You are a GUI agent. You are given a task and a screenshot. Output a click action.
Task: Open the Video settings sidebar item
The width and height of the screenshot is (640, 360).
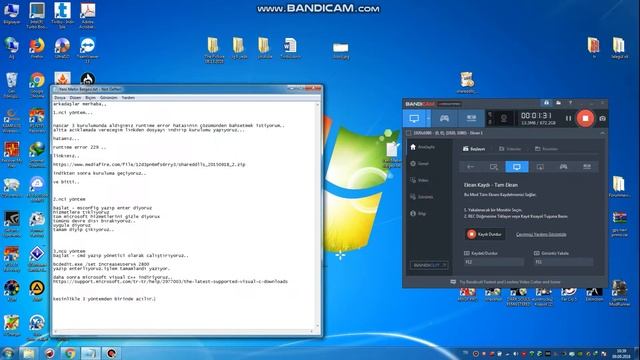(420, 180)
